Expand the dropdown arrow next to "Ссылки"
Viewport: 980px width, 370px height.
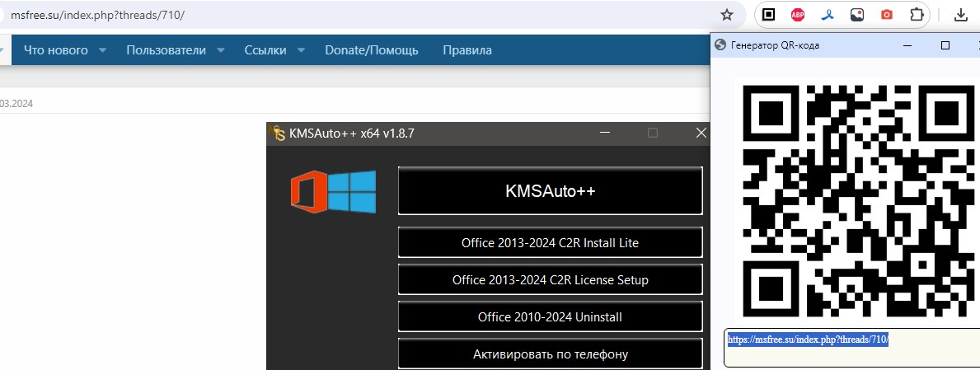coord(301,50)
